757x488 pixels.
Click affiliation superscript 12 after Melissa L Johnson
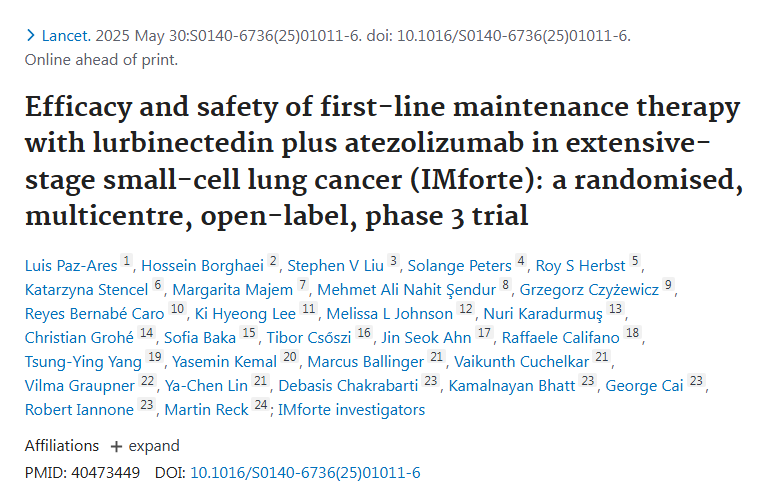tap(465, 309)
